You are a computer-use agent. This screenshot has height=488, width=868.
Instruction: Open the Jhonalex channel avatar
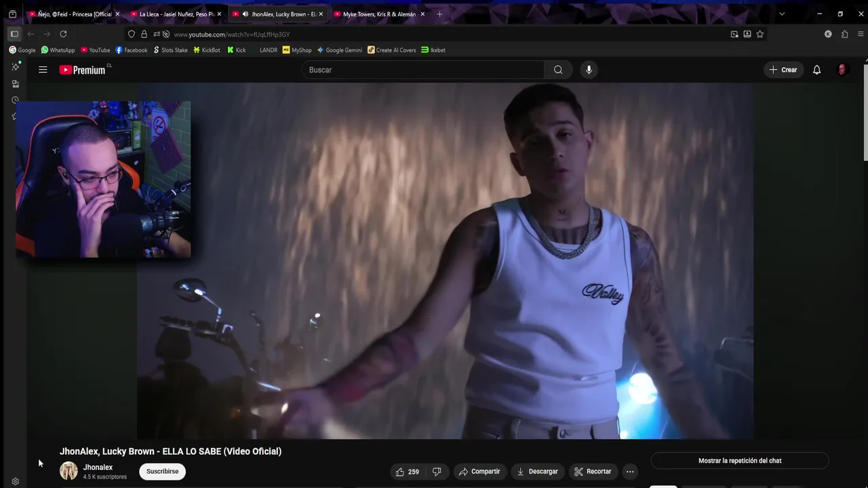[68, 471]
